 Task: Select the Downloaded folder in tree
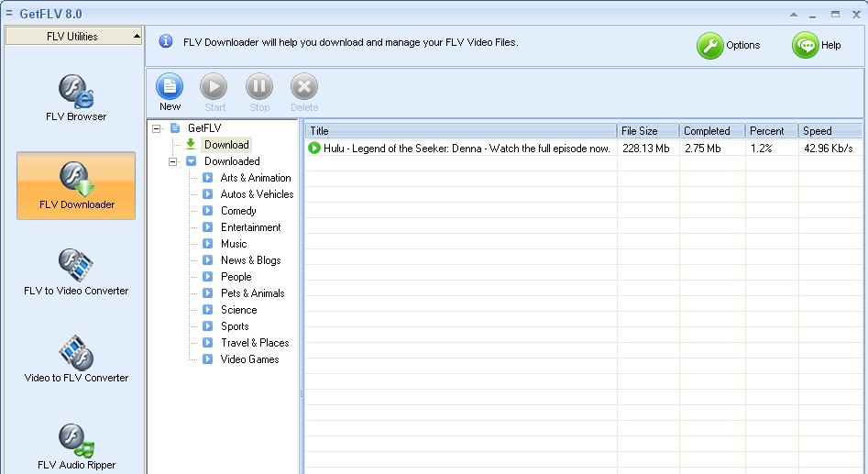point(232,161)
